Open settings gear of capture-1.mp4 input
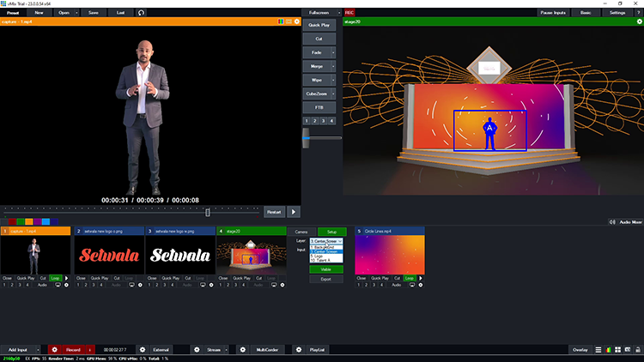 pyautogui.click(x=68, y=285)
